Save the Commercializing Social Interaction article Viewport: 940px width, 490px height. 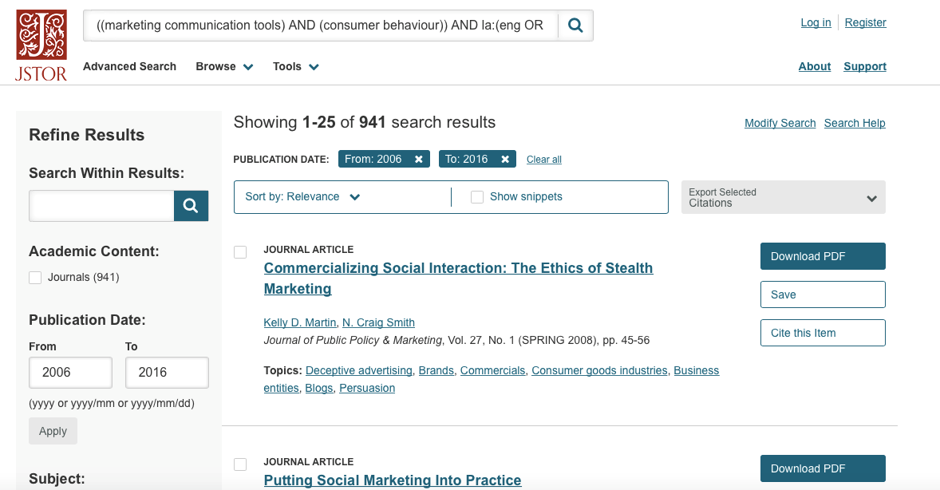(x=822, y=294)
